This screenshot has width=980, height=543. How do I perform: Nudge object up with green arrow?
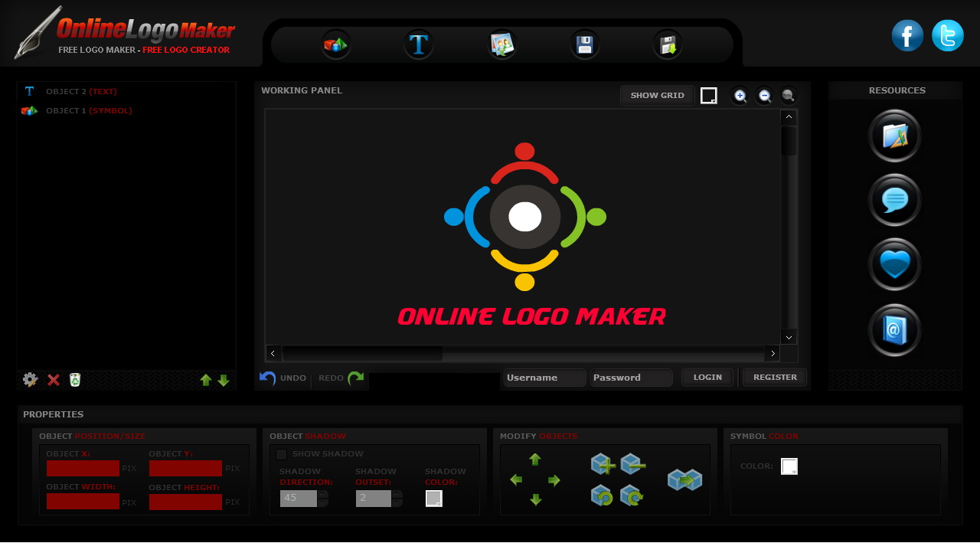(x=535, y=460)
